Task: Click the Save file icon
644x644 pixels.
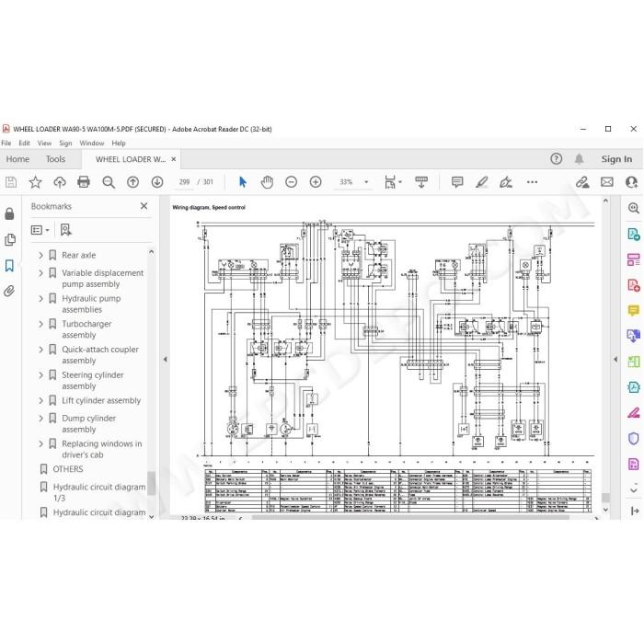Action: pyautogui.click(x=11, y=182)
